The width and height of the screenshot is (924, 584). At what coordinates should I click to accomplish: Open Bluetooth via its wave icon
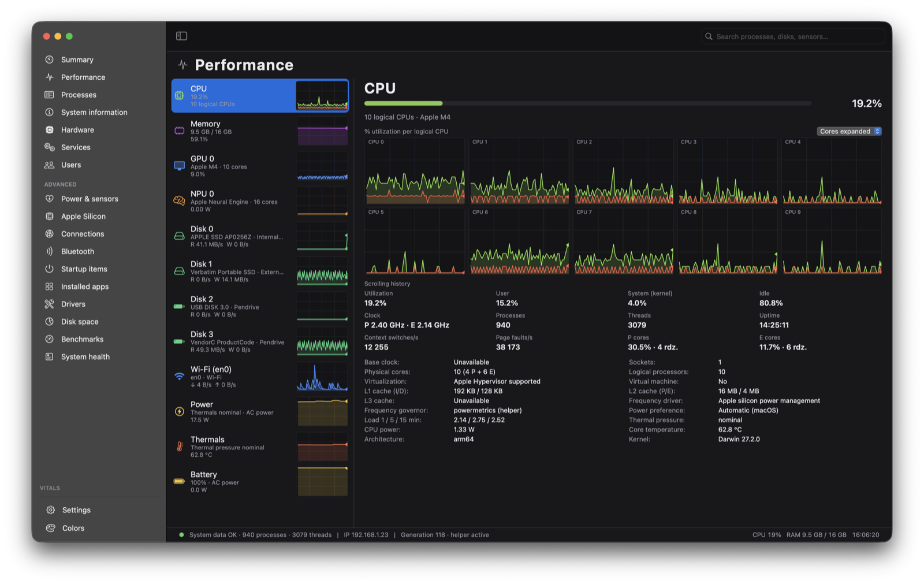(x=50, y=251)
